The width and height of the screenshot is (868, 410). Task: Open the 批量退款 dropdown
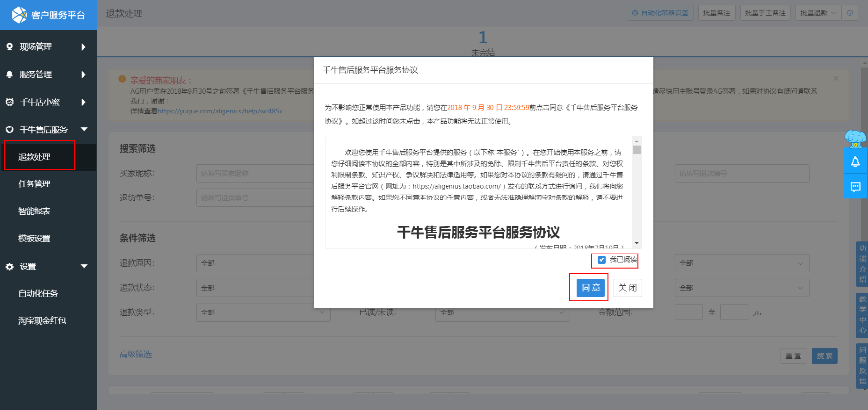(818, 13)
